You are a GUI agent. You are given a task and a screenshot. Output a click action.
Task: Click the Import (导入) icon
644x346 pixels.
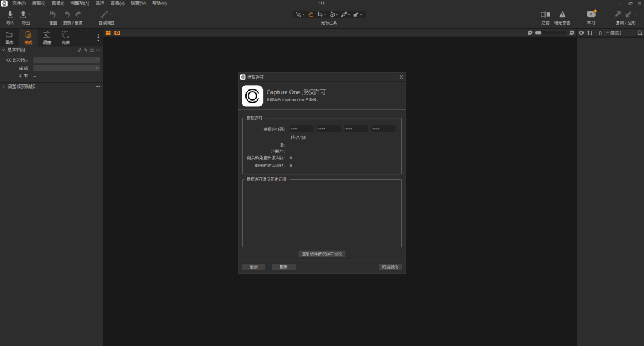click(x=10, y=14)
